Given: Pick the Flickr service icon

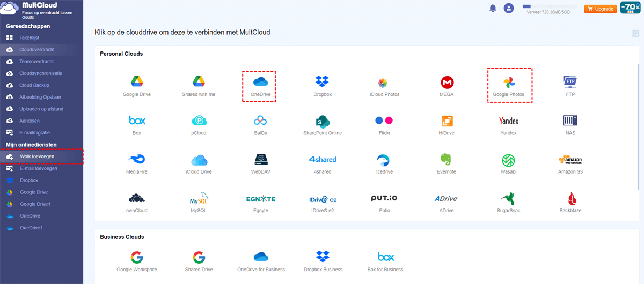Looking at the screenshot, I should point(383,120).
